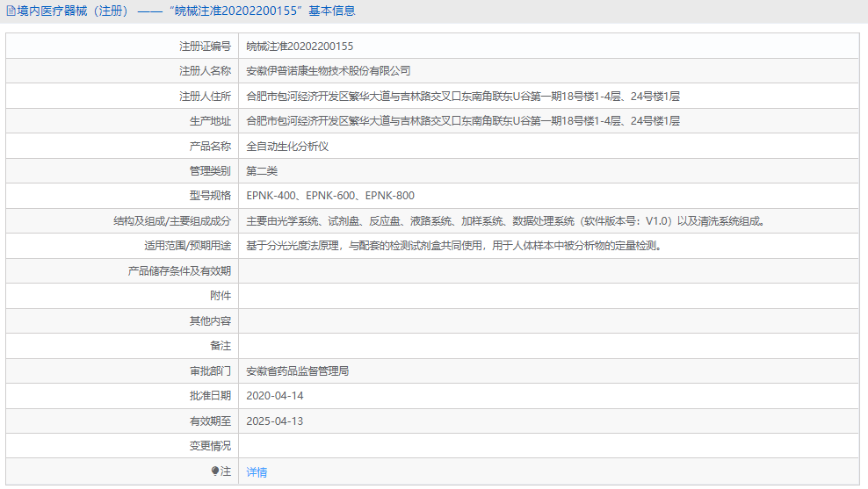Viewport: 868px width, 489px height.
Task: Click the 型号规格 row label
Action: (210, 196)
